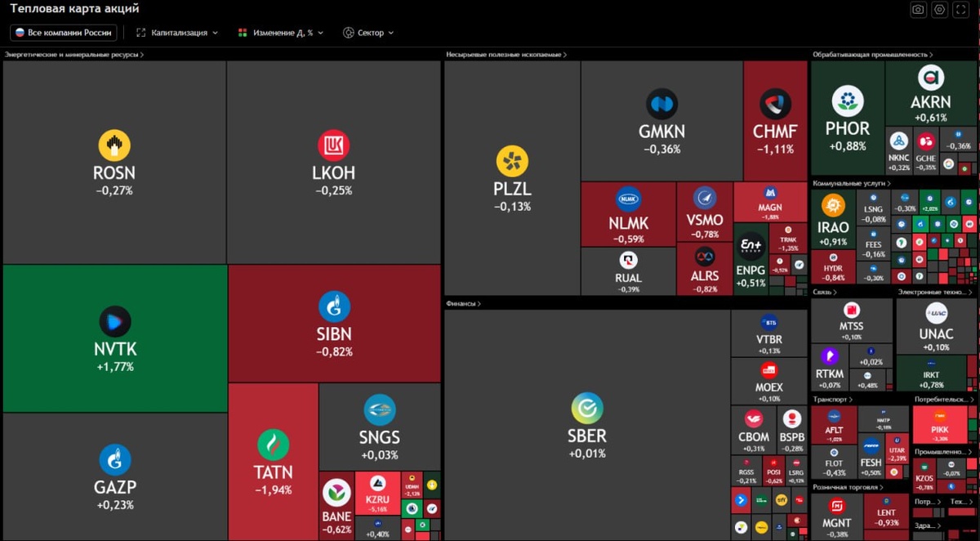Expand the Связь sector header
The image size is (980, 541).
824,292
